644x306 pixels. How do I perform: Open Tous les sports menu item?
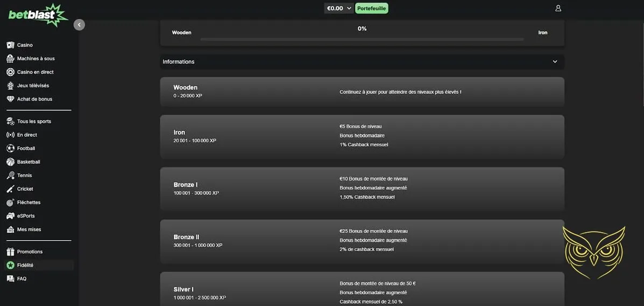coord(34,121)
